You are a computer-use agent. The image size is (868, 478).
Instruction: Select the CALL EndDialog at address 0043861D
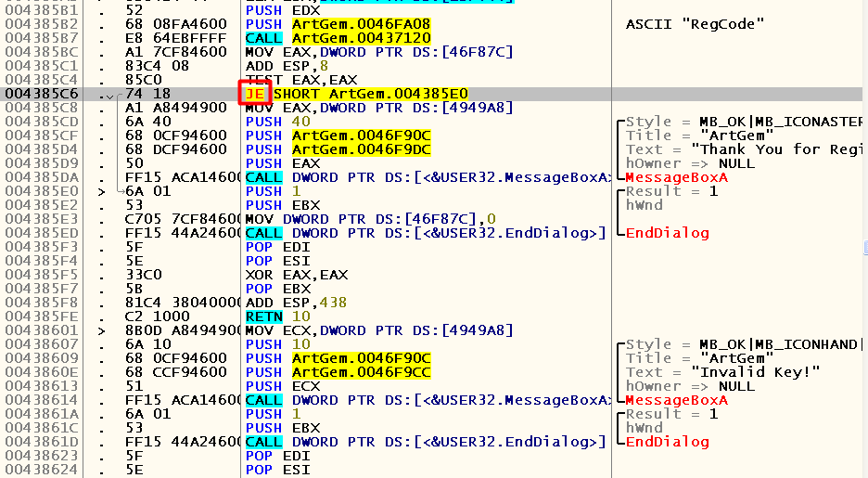[x=426, y=442]
